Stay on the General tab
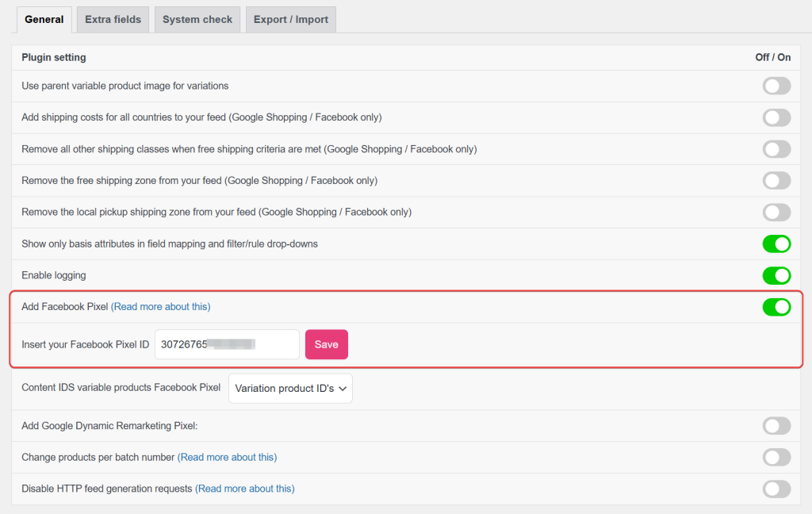Screen dimensions: 812x514 click(44, 19)
